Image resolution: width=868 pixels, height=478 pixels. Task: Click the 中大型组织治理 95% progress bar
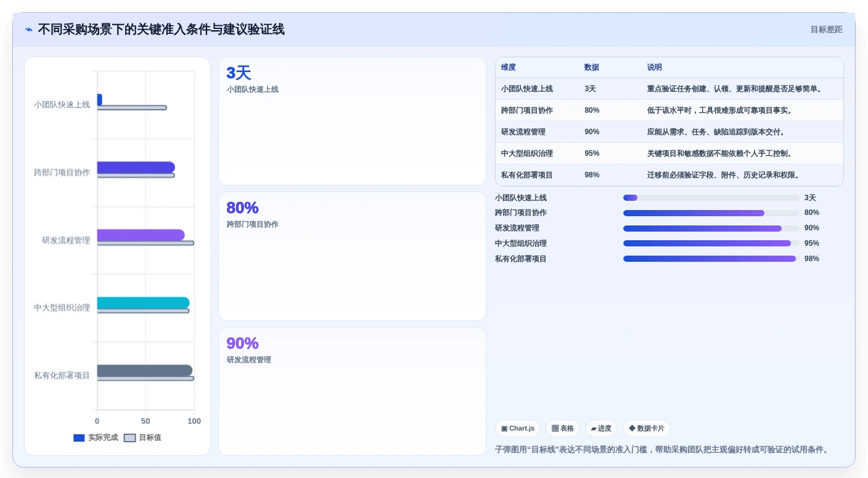coord(711,243)
